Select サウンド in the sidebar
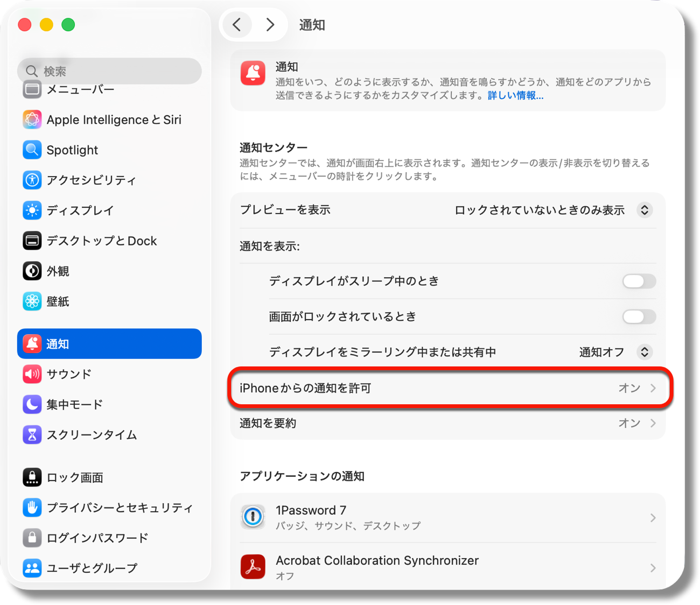 point(69,374)
